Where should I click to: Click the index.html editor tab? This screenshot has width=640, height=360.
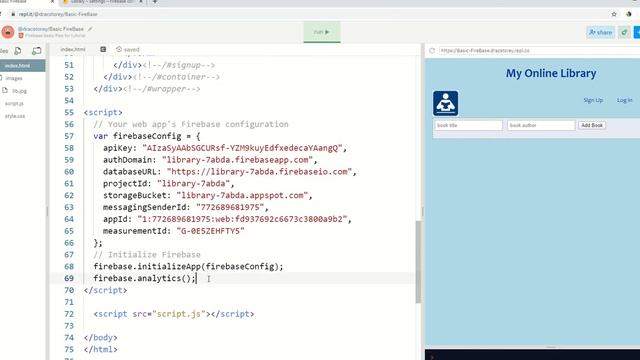click(73, 49)
